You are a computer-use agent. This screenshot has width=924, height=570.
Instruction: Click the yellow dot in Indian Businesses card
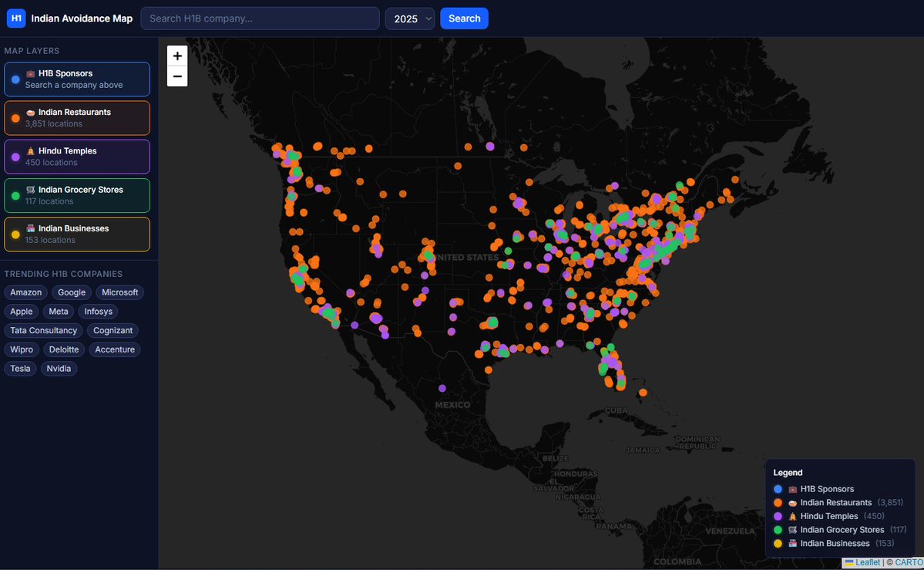[x=15, y=234]
